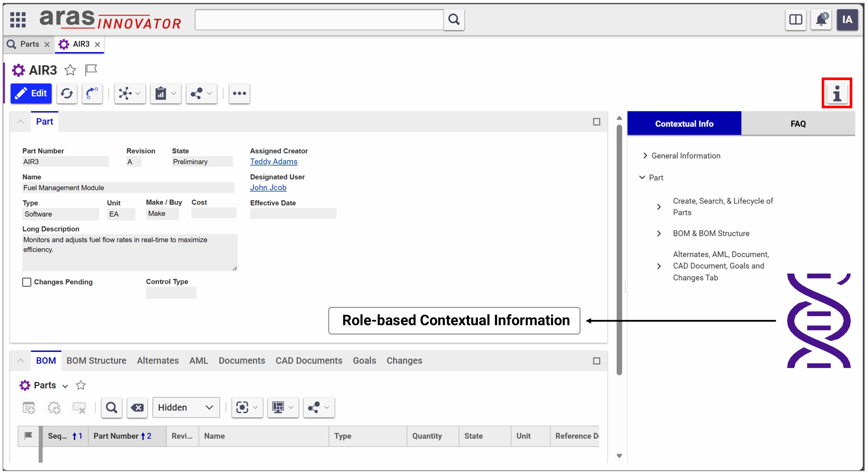Open the Hidden search mode dropdown
This screenshot has height=473, width=868.
(x=186, y=407)
